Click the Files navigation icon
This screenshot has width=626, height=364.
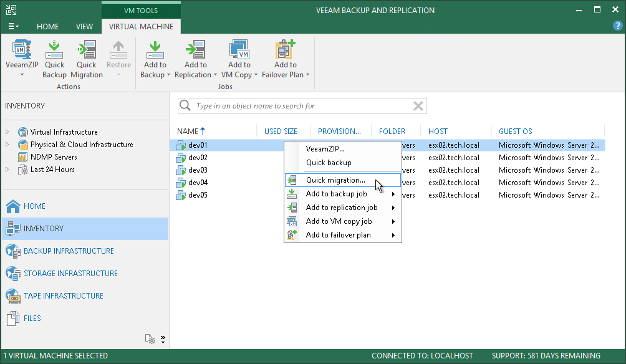click(x=12, y=318)
